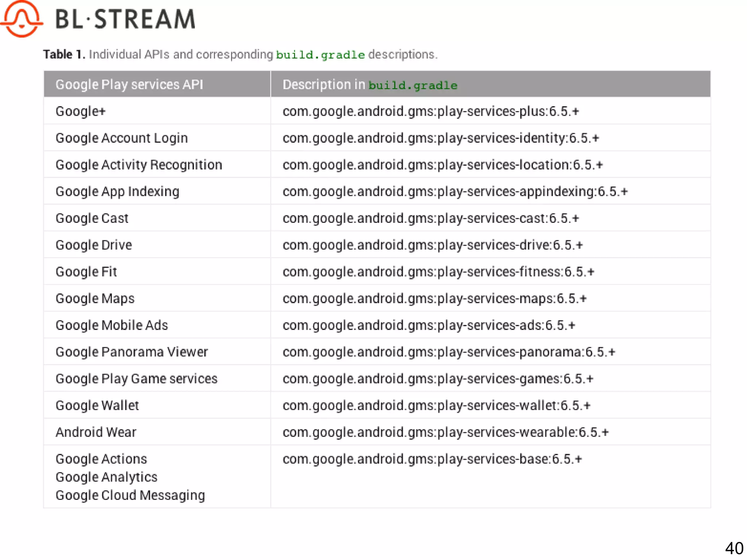Click the Google Mobile Ads cell
Screen dimensions: 747x560
[x=112, y=325]
